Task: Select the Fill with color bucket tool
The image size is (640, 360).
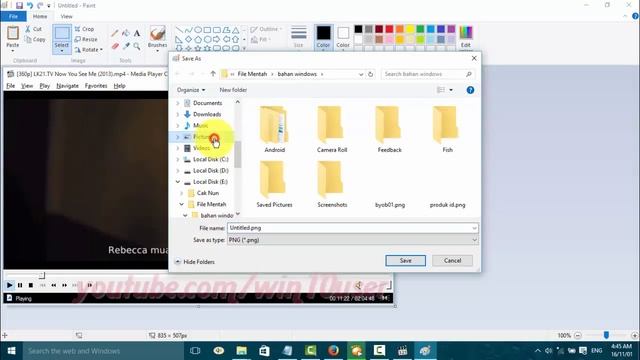Action: pyautogui.click(x=126, y=33)
